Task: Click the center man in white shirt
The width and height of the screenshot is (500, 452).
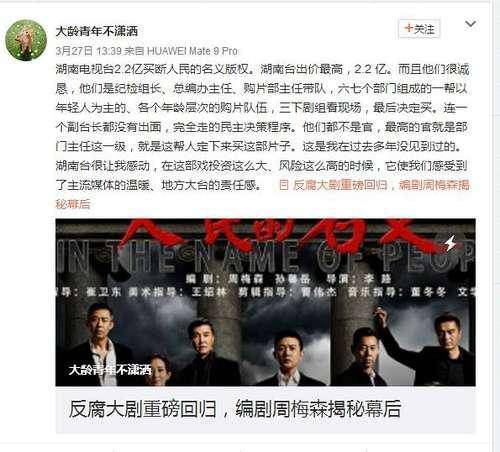Action: [x=287, y=358]
